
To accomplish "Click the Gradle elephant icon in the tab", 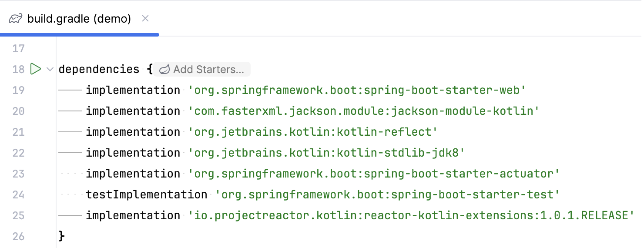I will (16, 19).
